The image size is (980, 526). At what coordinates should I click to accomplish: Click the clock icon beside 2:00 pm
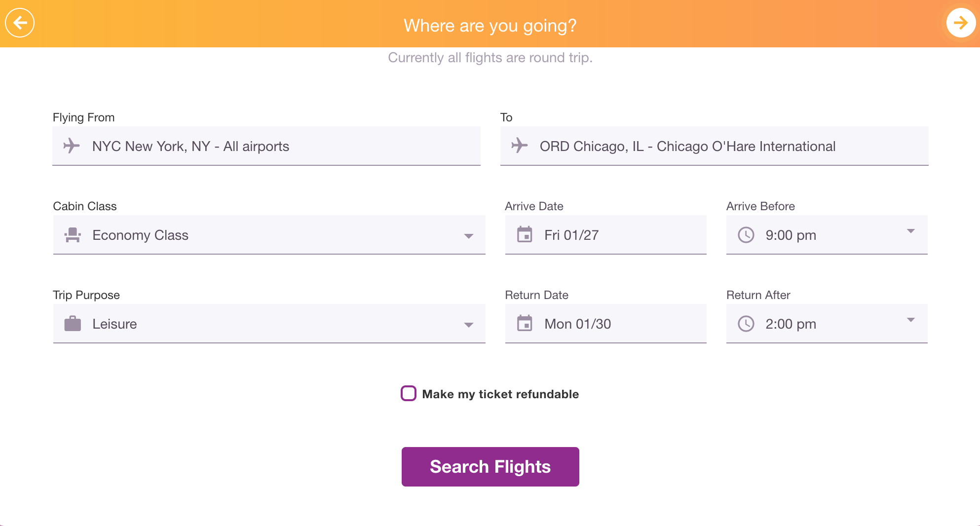click(746, 324)
